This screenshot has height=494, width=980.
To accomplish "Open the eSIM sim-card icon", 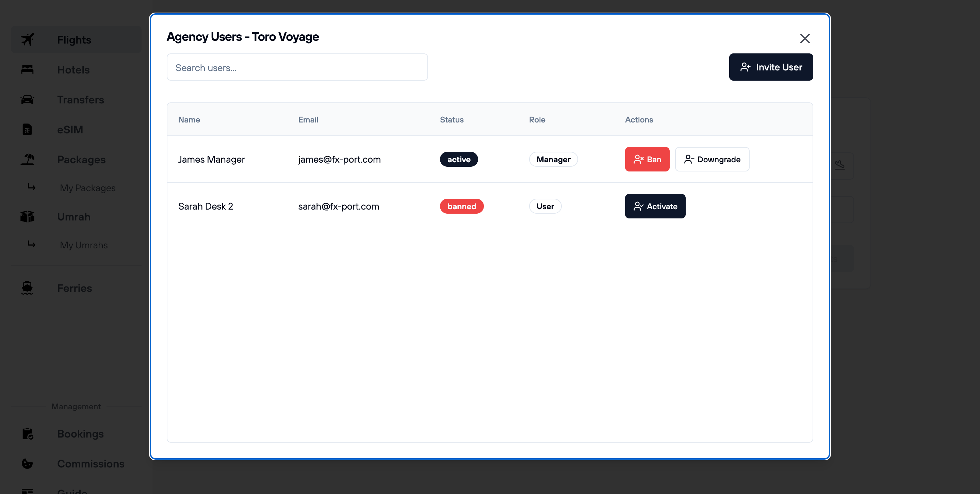I will tap(27, 129).
